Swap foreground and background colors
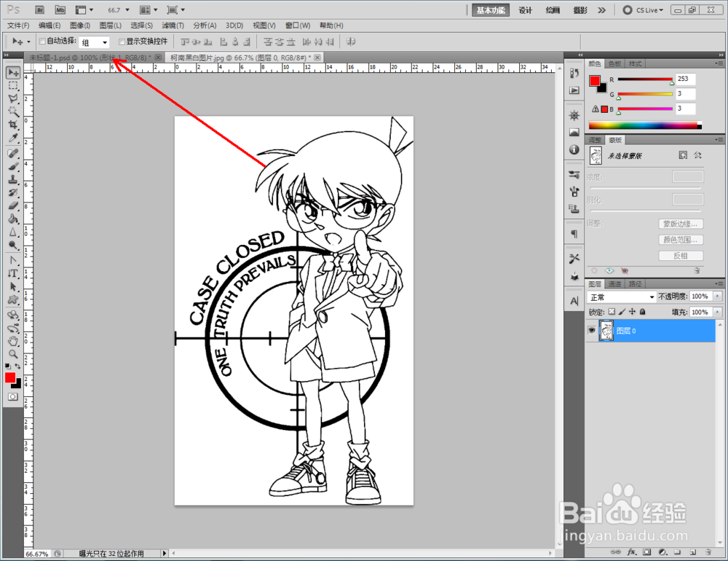Image resolution: width=728 pixels, height=561 pixels. point(17,366)
